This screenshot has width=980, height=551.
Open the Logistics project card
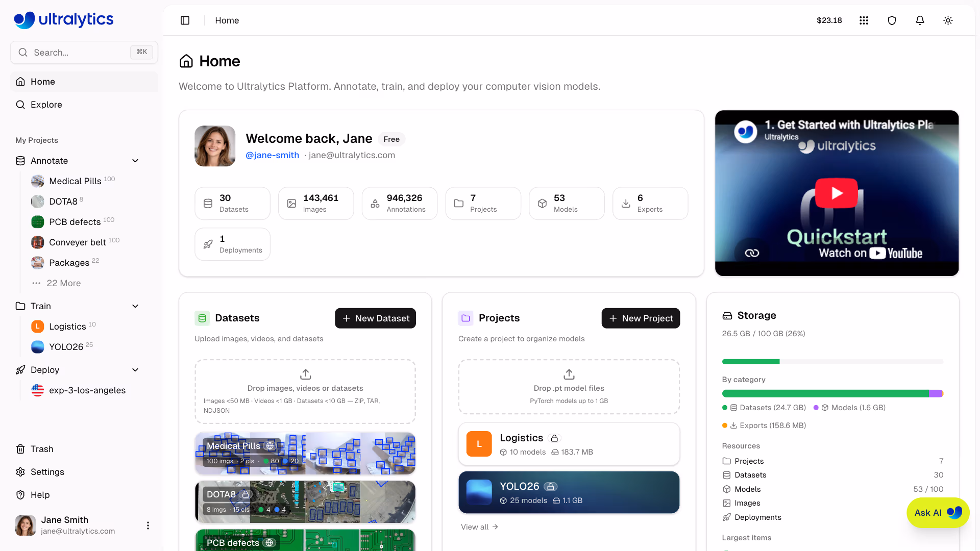tap(569, 444)
